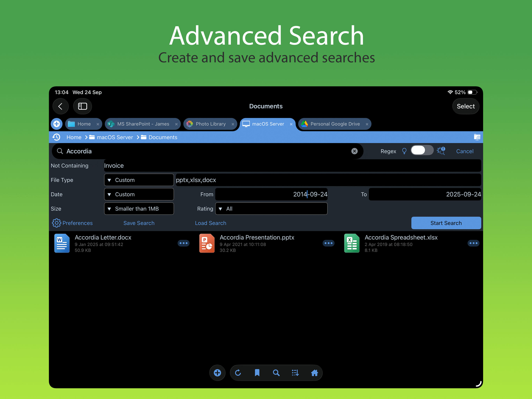
Task: Switch to the Photo Library tab
Action: coord(211,124)
